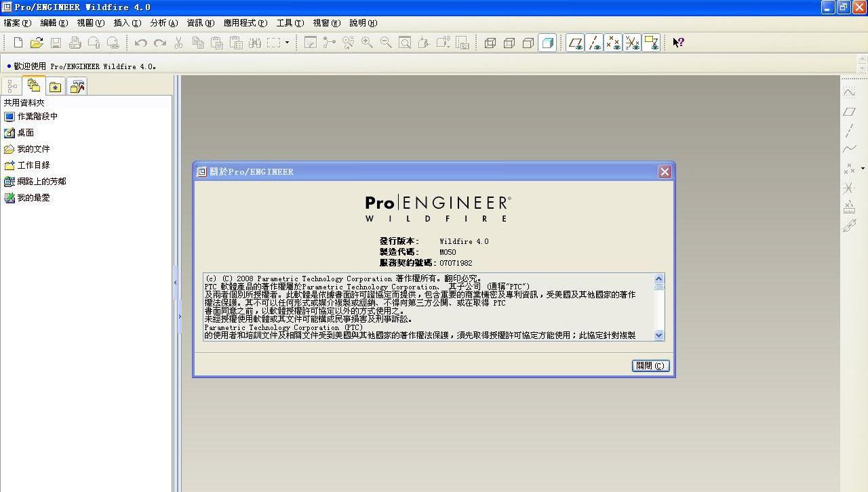868x492 pixels.
Task: Open the 視圖 (View) menu
Action: (x=90, y=23)
